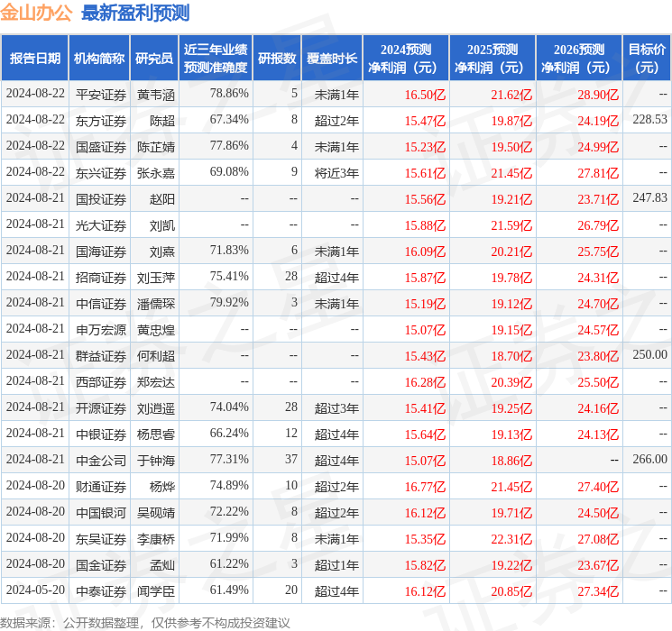Click 中国银河 institution cell
This screenshot has height=631, width=672.
pyautogui.click(x=101, y=513)
